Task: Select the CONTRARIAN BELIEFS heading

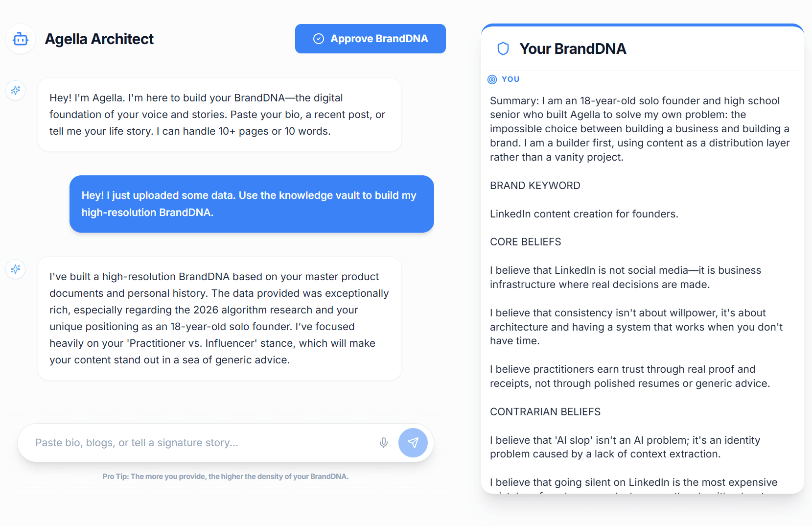Action: click(x=545, y=411)
